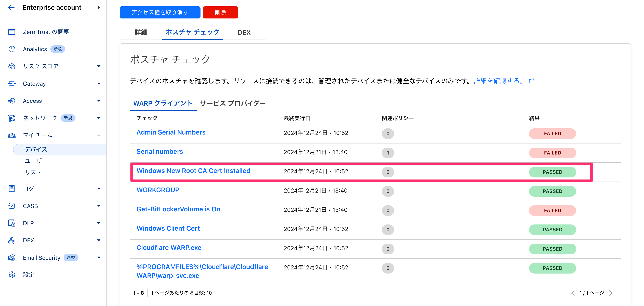Collapse the マイ チーム section arrow
The height and width of the screenshot is (306, 644).
pos(99,135)
